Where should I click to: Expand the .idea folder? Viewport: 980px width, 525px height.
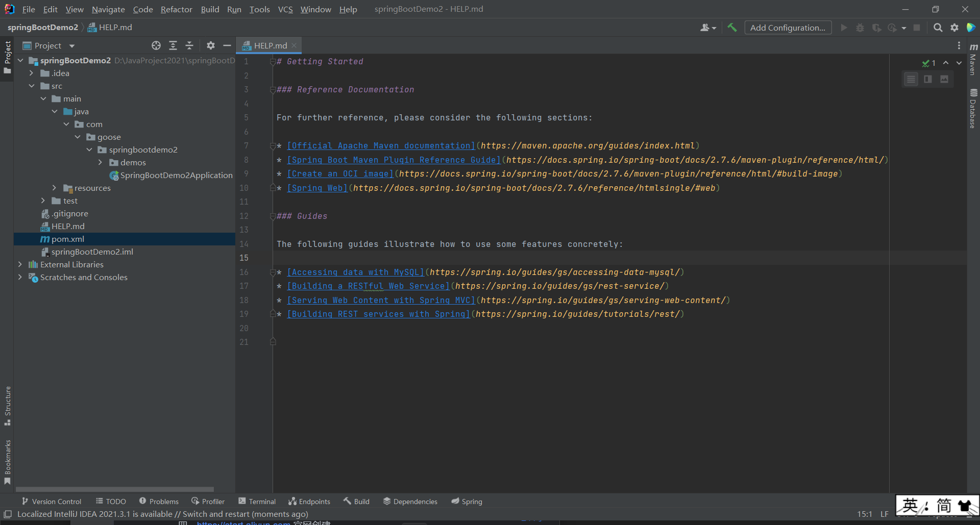point(32,73)
